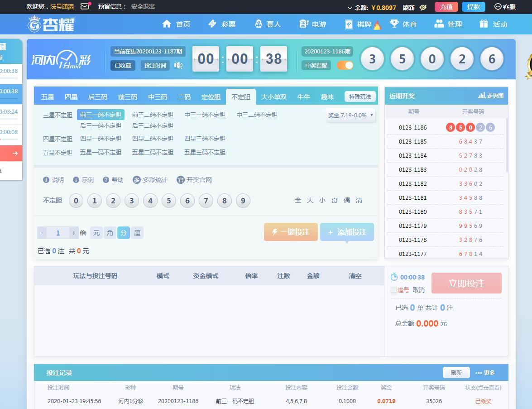The width and height of the screenshot is (532, 409).
Task: Expand the 更多 betting records
Action: tap(485, 373)
